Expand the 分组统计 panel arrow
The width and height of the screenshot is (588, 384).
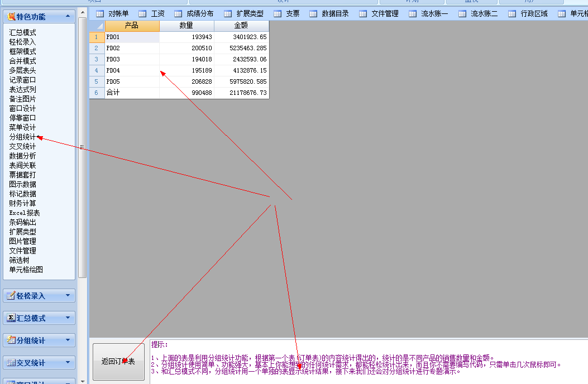click(x=68, y=340)
